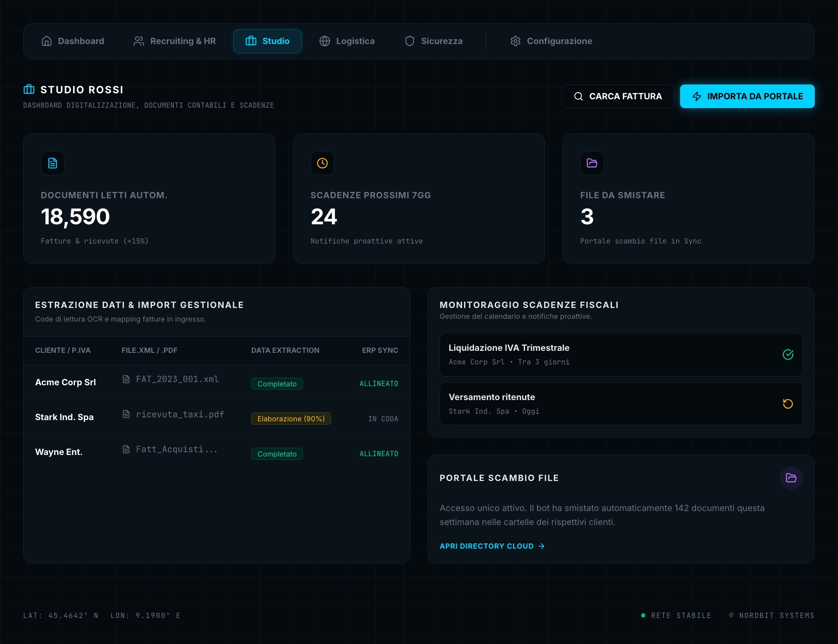Click the document icon in Documenti Letti card
This screenshot has width=838, height=644.
(x=53, y=163)
